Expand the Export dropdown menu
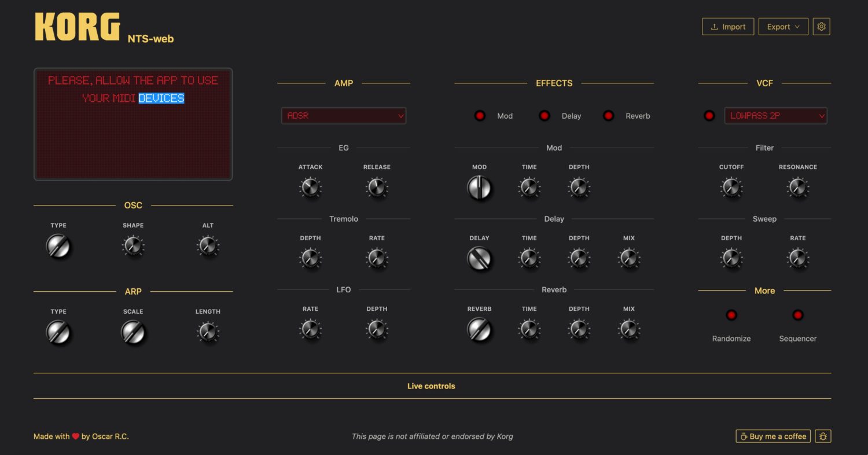868x455 pixels. click(783, 26)
